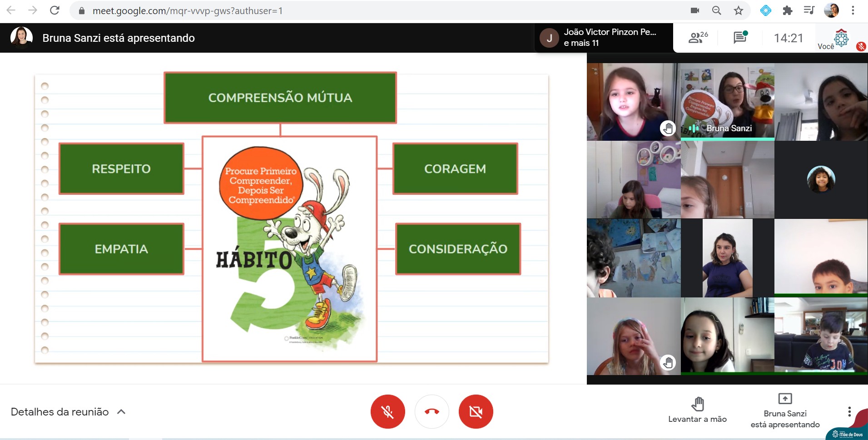This screenshot has width=868, height=440.
Task: Click the camera permission icon in address bar
Action: pyautogui.click(x=694, y=10)
